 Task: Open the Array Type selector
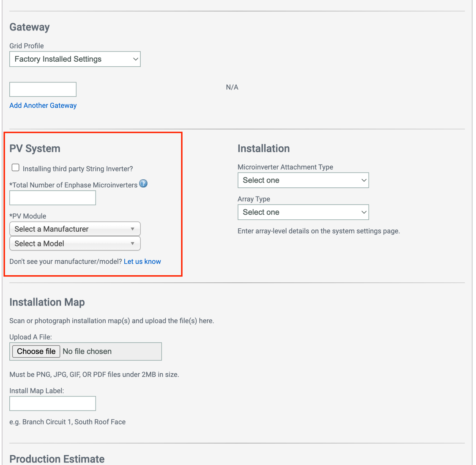point(303,212)
